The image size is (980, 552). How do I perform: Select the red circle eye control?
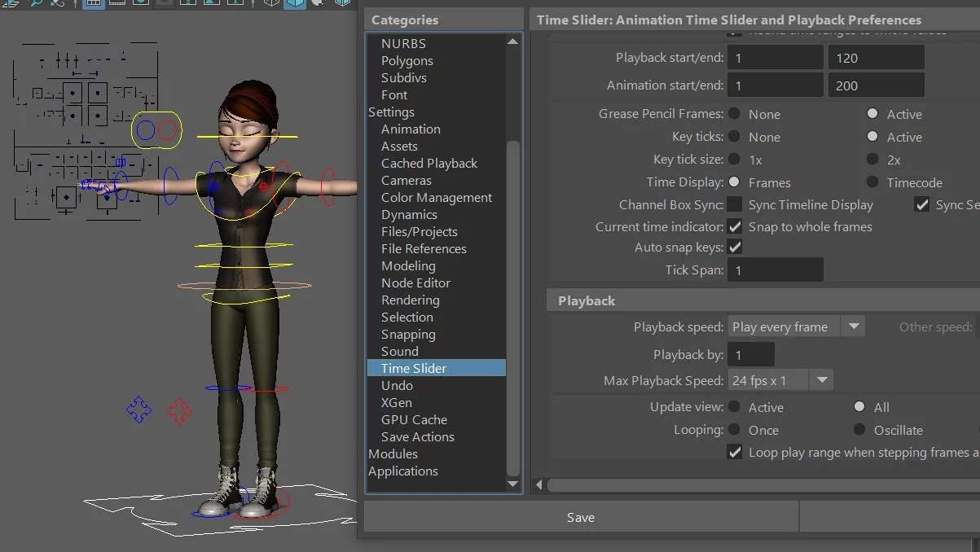(167, 130)
